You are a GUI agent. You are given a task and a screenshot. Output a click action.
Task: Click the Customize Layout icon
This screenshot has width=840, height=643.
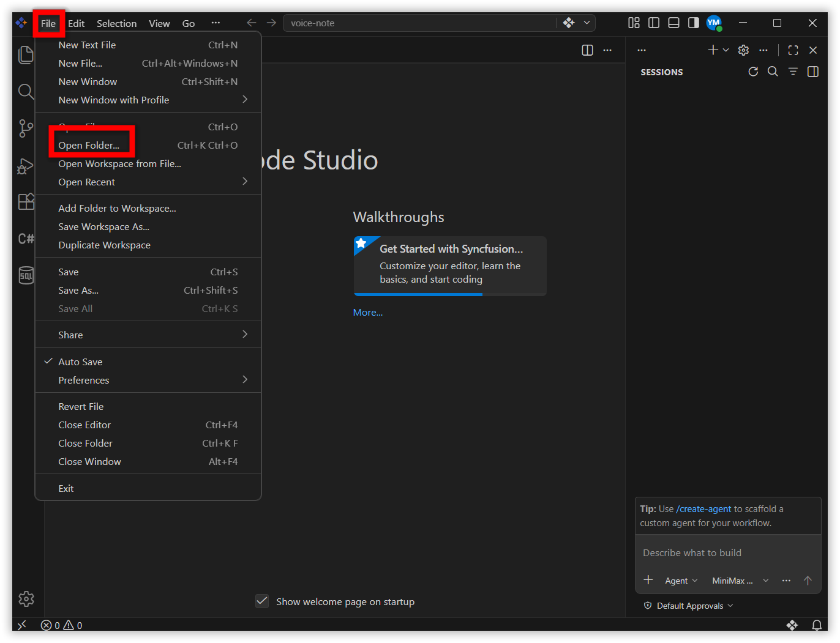click(x=634, y=23)
